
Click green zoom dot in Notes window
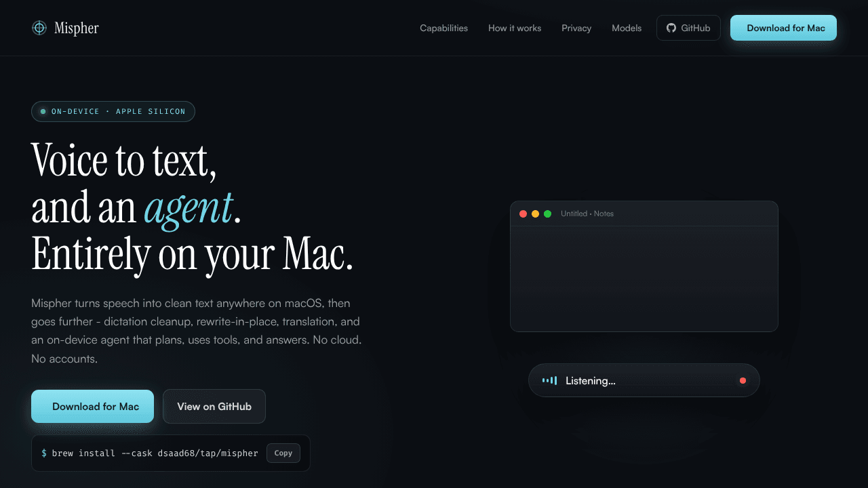pos(548,213)
